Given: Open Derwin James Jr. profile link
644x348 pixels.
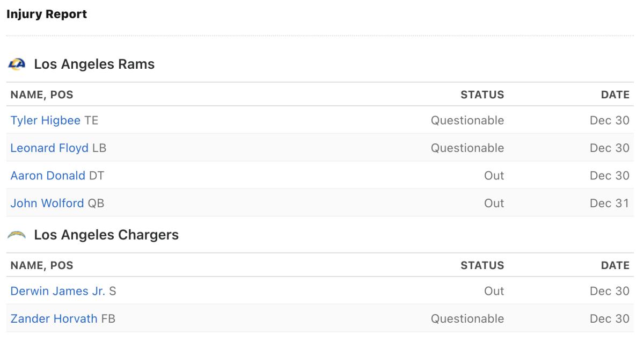Looking at the screenshot, I should 58,291.
